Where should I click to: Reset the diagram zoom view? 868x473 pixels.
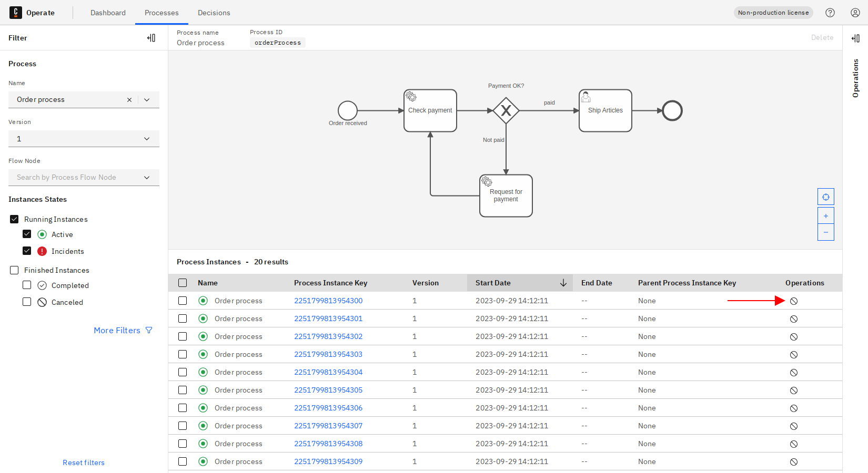[825, 196]
